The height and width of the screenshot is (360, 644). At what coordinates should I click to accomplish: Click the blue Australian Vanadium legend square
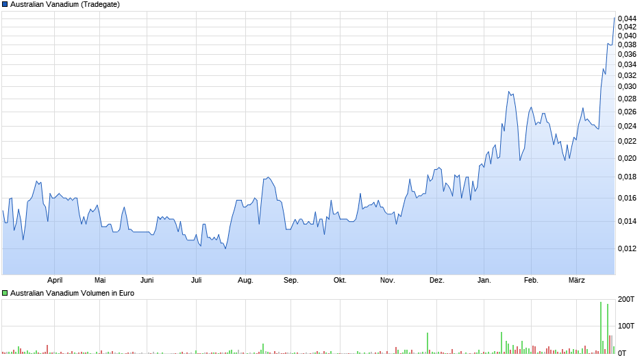click(x=5, y=4)
